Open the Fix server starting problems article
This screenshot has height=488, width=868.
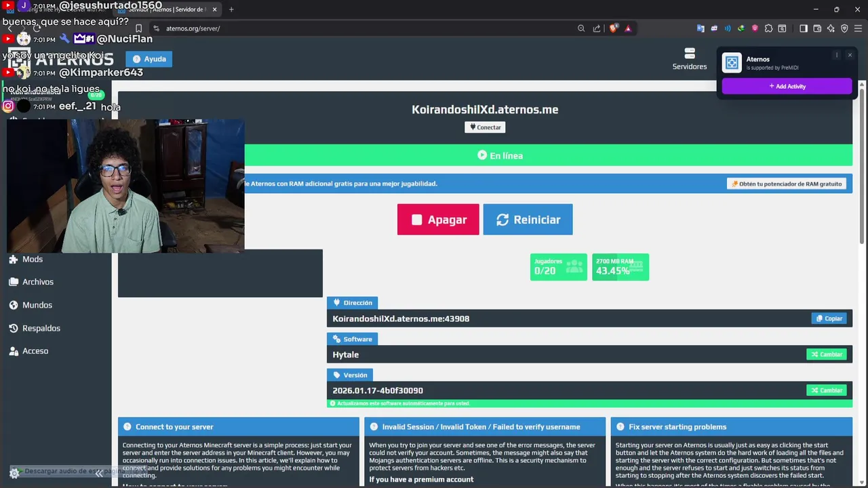coord(732,427)
